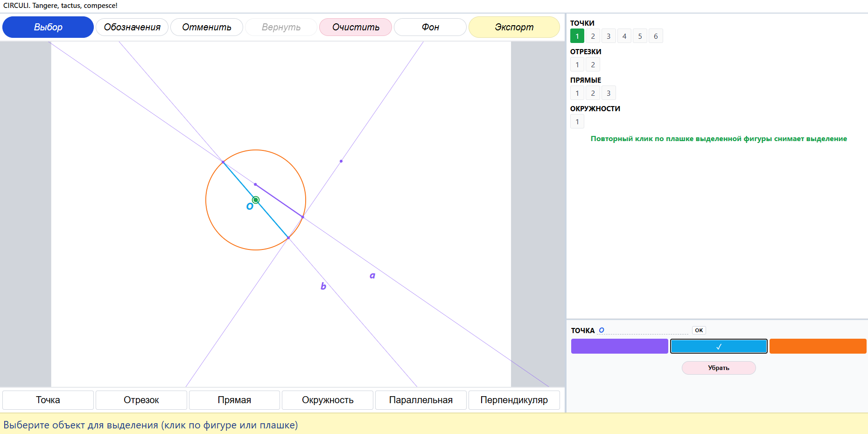
Task: Select point 5 chip under ТОЧКИ
Action: pyautogui.click(x=640, y=36)
